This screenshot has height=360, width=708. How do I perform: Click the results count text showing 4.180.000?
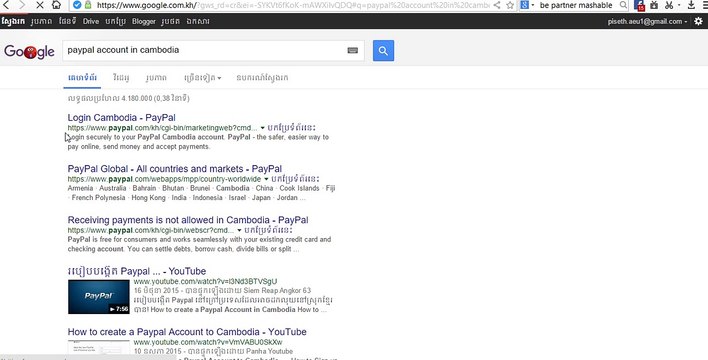coord(129,98)
